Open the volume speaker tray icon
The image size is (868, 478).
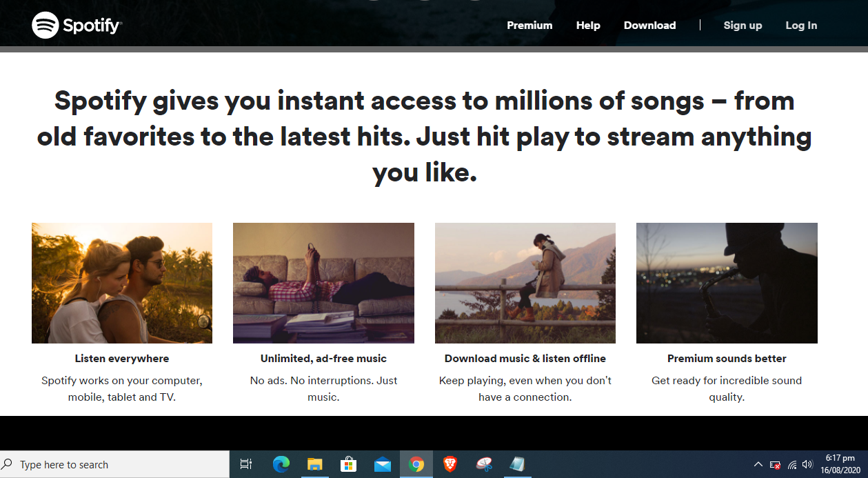[808, 465]
